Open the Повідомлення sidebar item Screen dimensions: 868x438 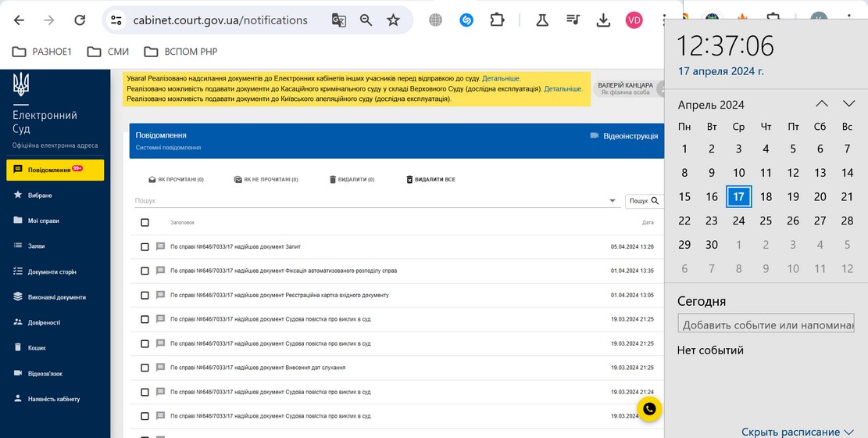(55, 170)
